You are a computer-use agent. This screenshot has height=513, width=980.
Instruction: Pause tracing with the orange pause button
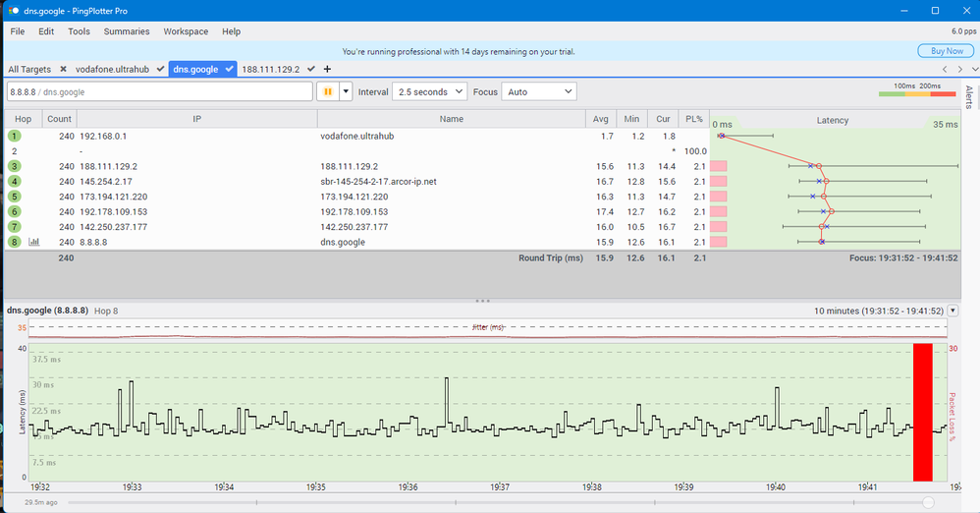(x=328, y=92)
